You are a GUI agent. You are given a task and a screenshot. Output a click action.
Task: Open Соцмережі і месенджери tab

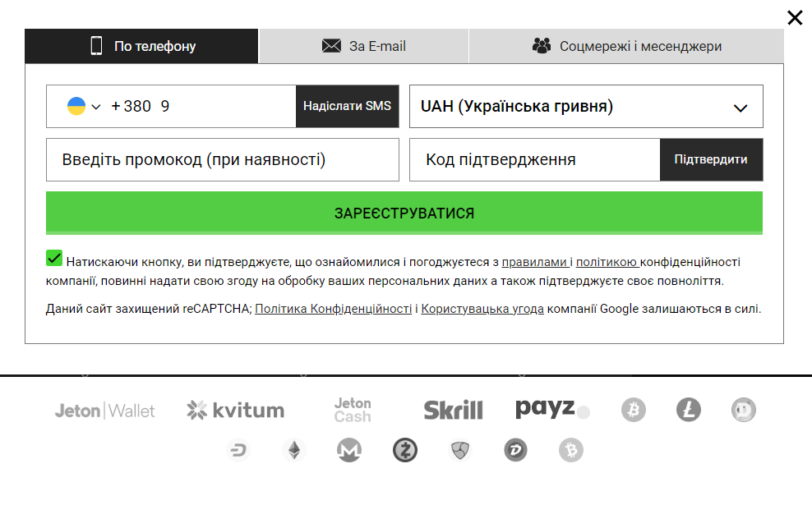coord(626,46)
